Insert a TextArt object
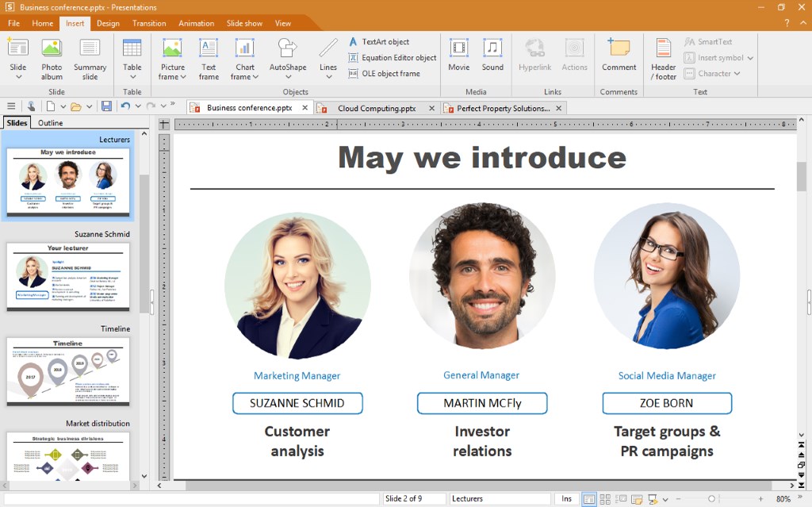This screenshot has width=812, height=507. (x=381, y=41)
